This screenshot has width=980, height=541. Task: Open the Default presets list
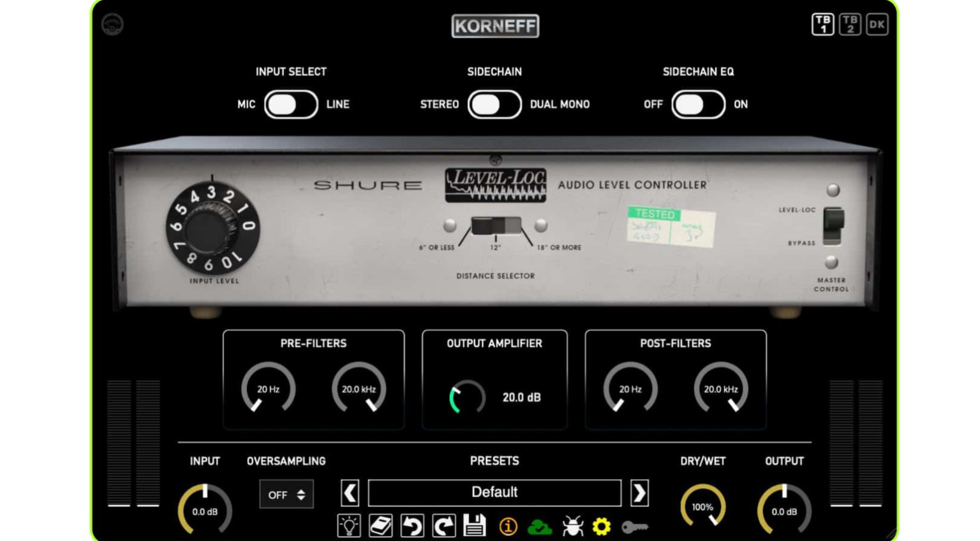coord(494,492)
